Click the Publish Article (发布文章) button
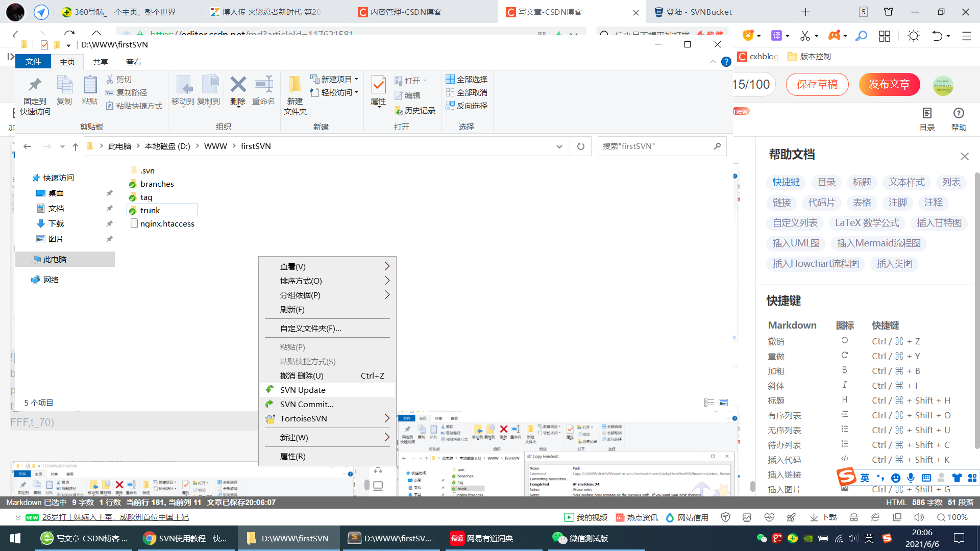 (x=889, y=84)
